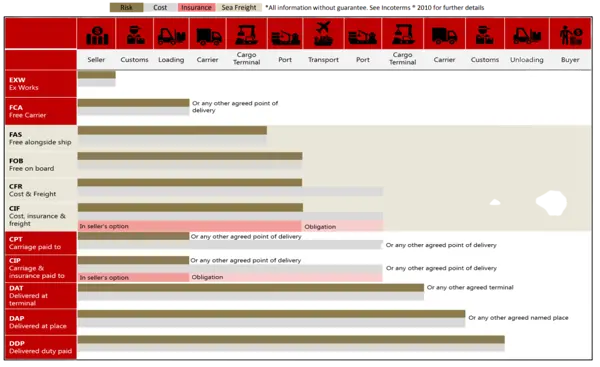The image size is (600, 367).
Task: Click the DDP Delivered duty paid label
Action: pos(40,347)
